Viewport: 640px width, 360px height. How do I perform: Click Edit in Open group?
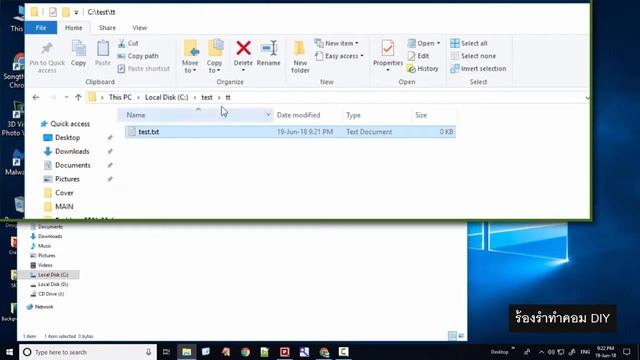tap(418, 56)
